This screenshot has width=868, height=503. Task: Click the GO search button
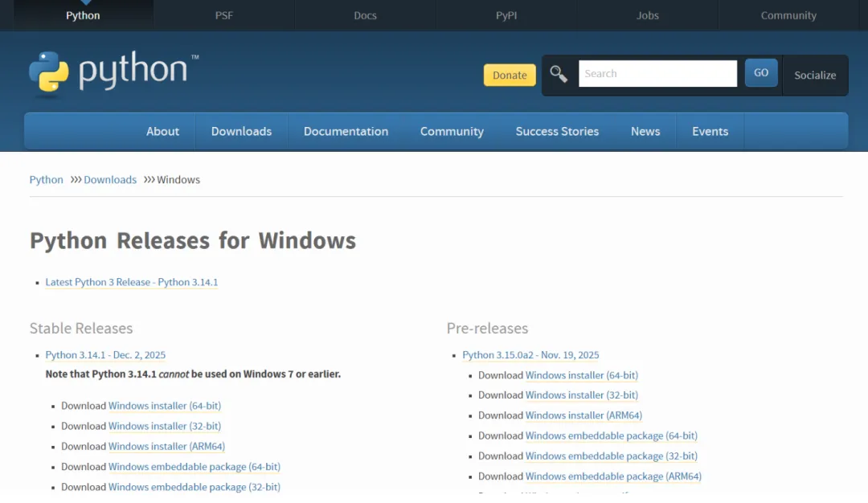tap(761, 72)
